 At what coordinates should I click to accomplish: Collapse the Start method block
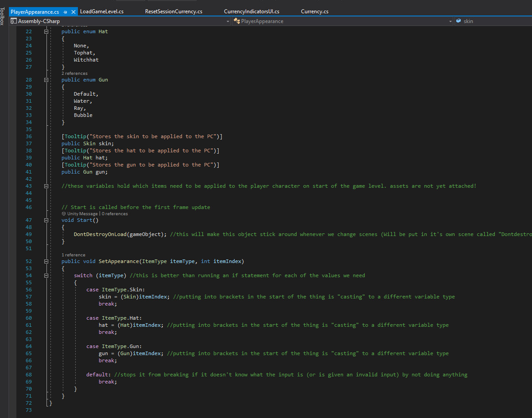[46, 220]
